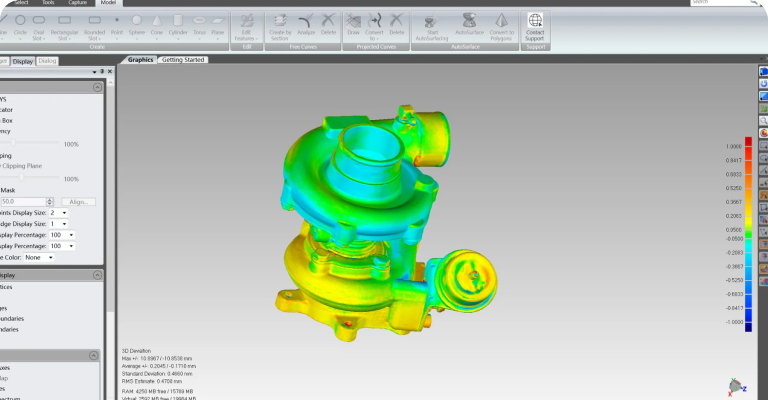
Task: Click the transparency slider track
Action: tap(30, 144)
